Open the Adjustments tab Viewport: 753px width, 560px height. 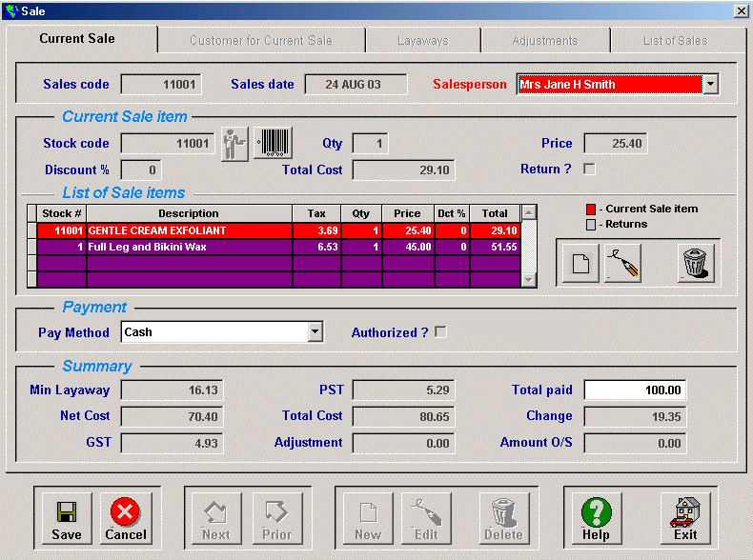[545, 41]
